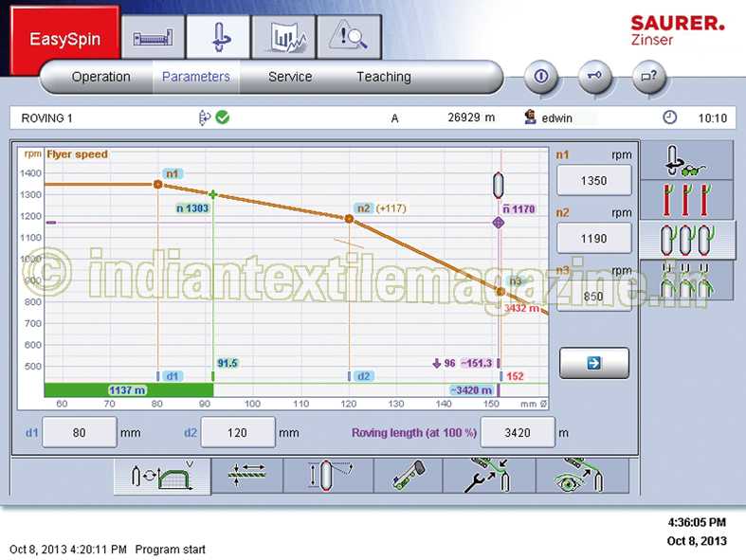Viewport: 746px width, 560px height.
Task: Switch to the Operation menu
Action: [x=100, y=77]
